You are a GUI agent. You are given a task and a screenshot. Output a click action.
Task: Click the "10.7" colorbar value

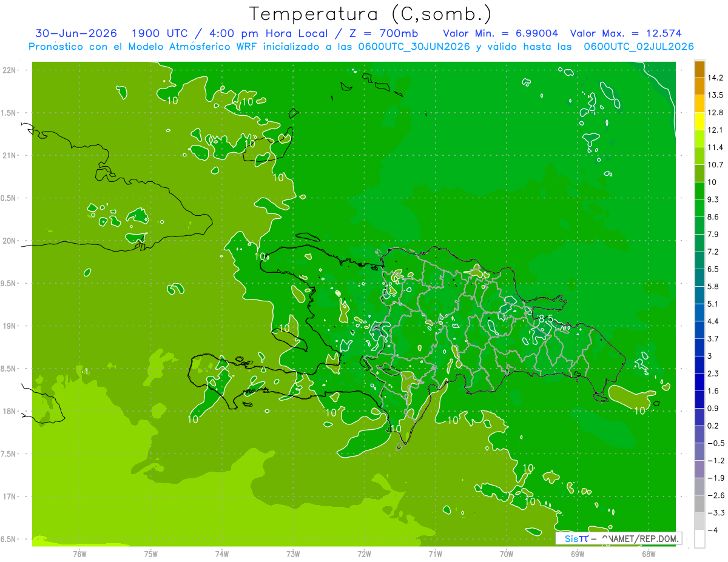[716, 165]
